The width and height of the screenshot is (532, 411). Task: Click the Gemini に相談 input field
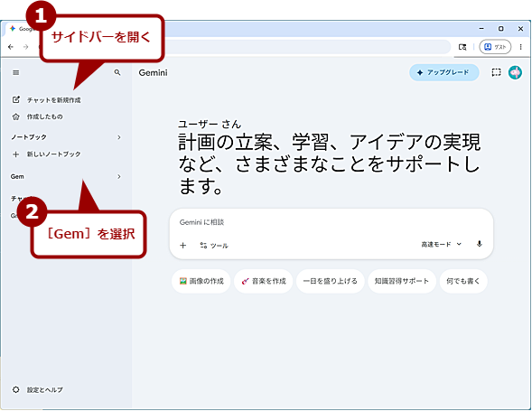pos(331,222)
